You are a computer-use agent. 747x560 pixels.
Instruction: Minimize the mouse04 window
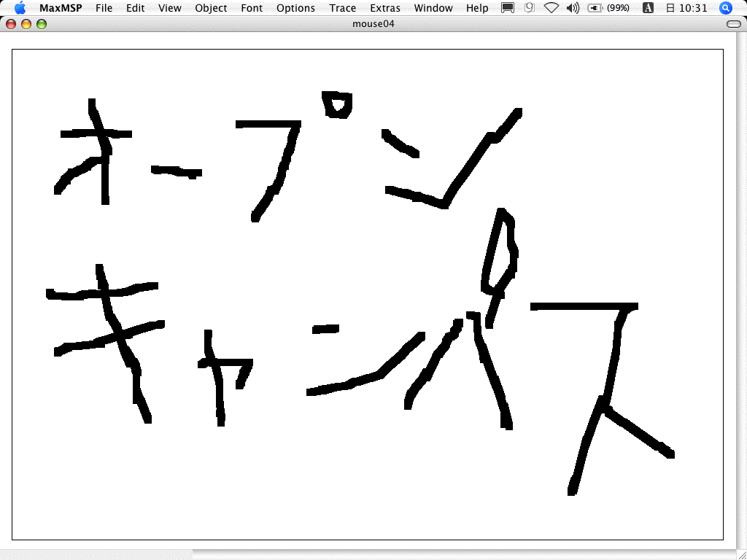[x=26, y=24]
